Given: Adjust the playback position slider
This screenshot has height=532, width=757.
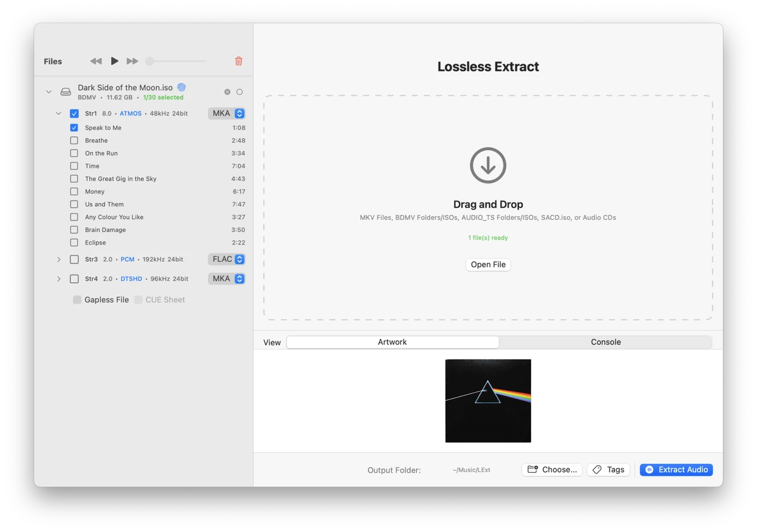Looking at the screenshot, I should tap(176, 61).
